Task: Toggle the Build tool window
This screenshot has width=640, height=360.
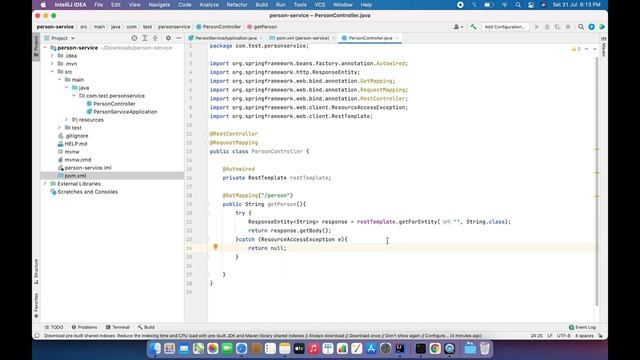Action: [x=146, y=327]
